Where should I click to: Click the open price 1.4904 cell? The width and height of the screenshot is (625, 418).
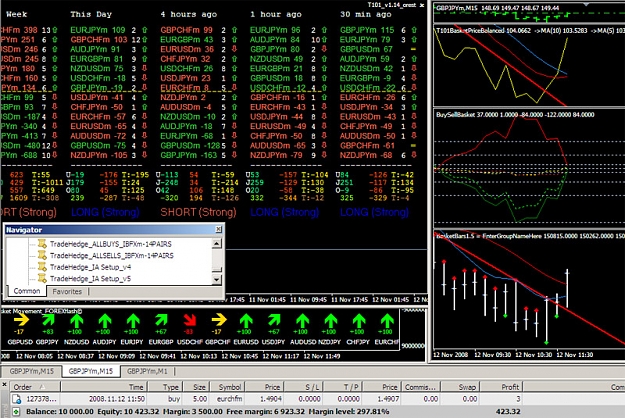pyautogui.click(x=271, y=399)
